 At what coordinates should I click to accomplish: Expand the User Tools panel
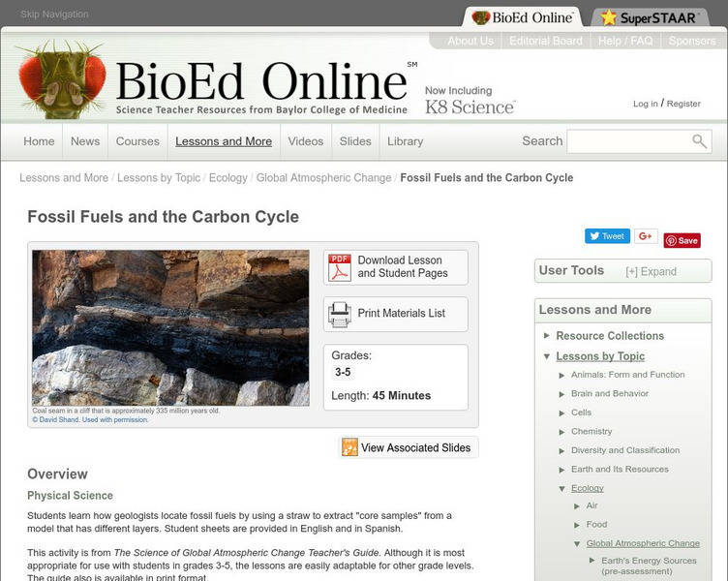click(651, 271)
